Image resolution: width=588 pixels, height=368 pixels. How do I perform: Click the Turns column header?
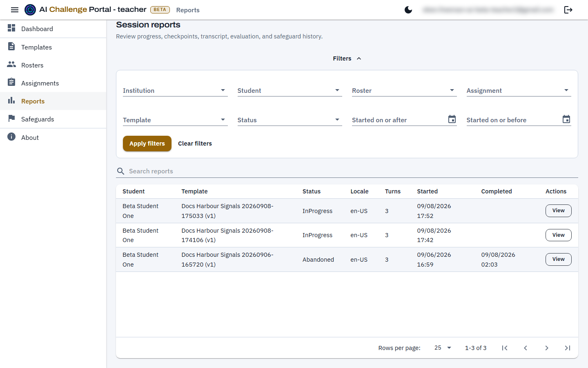point(393,191)
